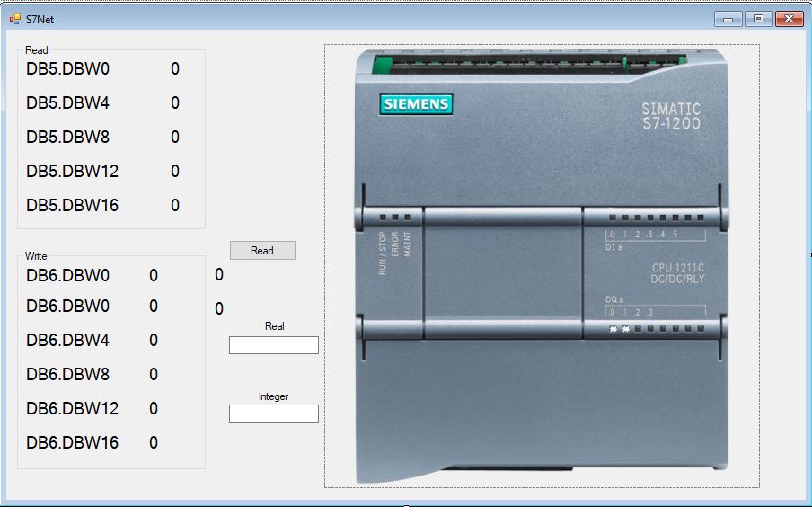Viewport: 812px width, 507px height.
Task: Click the Real label above its field
Action: 275,326
